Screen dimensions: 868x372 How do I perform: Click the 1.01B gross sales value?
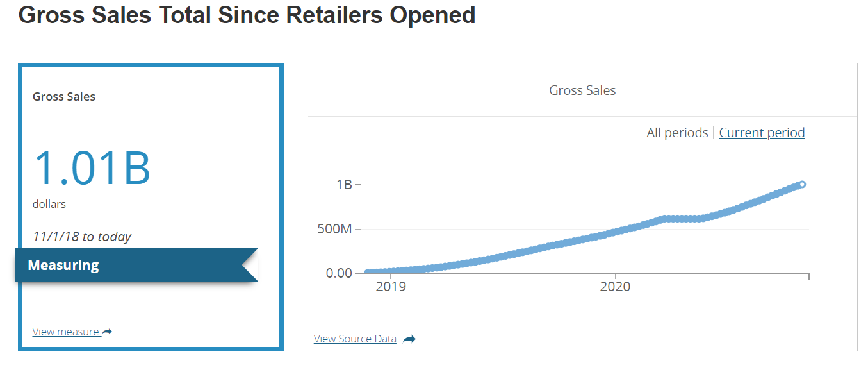click(92, 168)
